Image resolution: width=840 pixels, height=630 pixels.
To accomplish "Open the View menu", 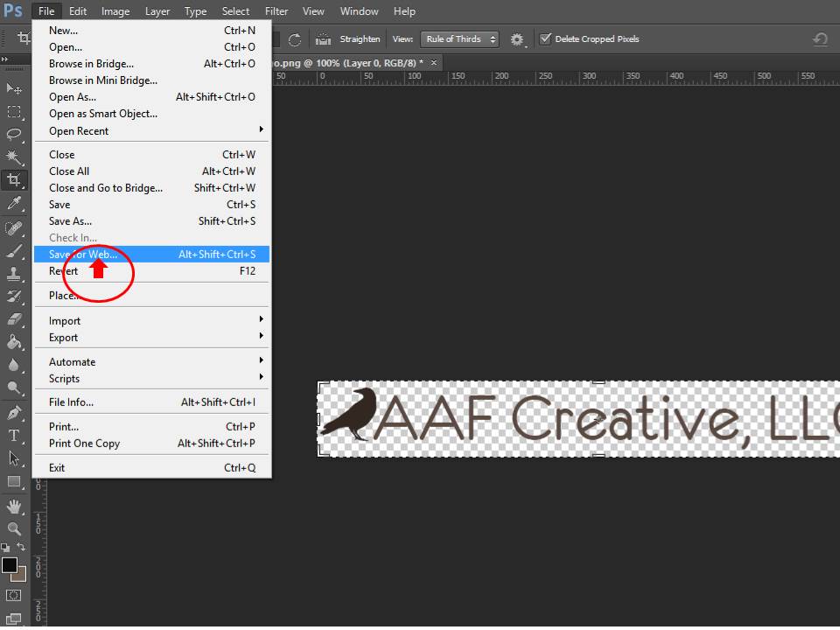I will (313, 11).
